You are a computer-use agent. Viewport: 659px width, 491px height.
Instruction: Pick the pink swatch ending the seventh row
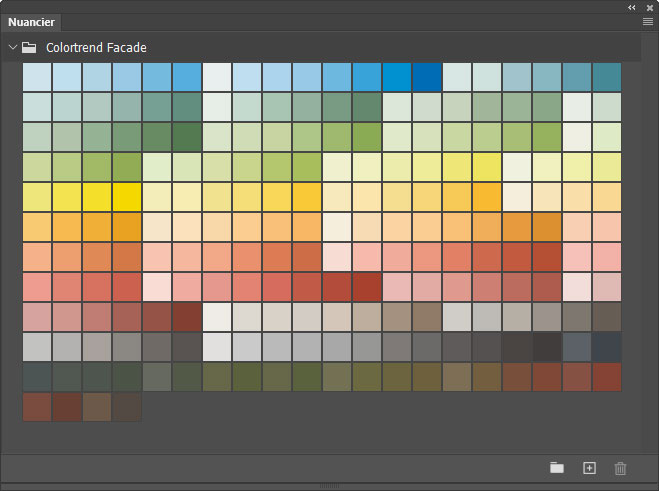tap(607, 257)
